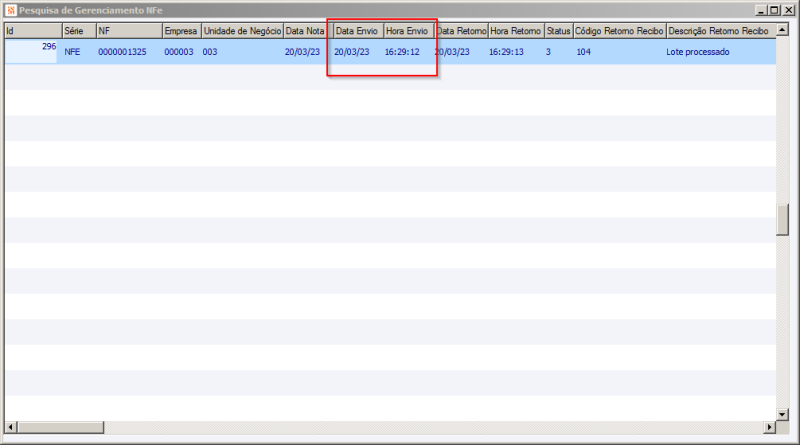Click the NFE série cell
This screenshot has height=445, width=800.
(x=72, y=52)
